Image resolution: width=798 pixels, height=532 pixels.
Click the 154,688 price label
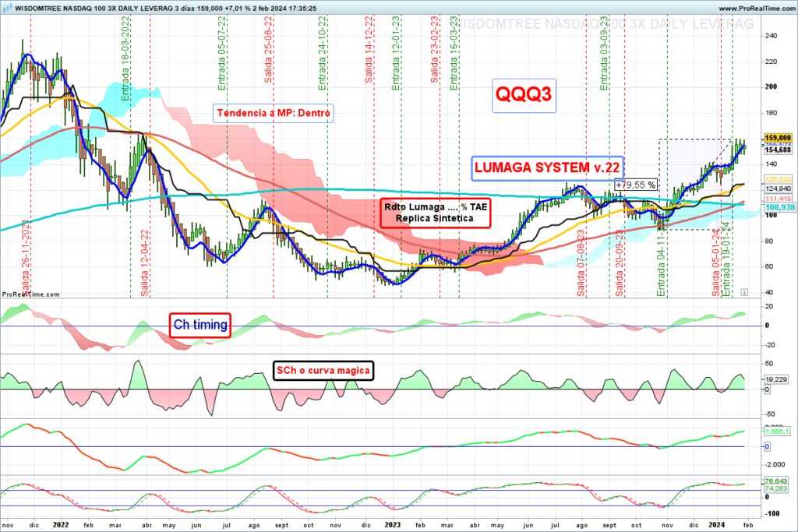(779, 150)
